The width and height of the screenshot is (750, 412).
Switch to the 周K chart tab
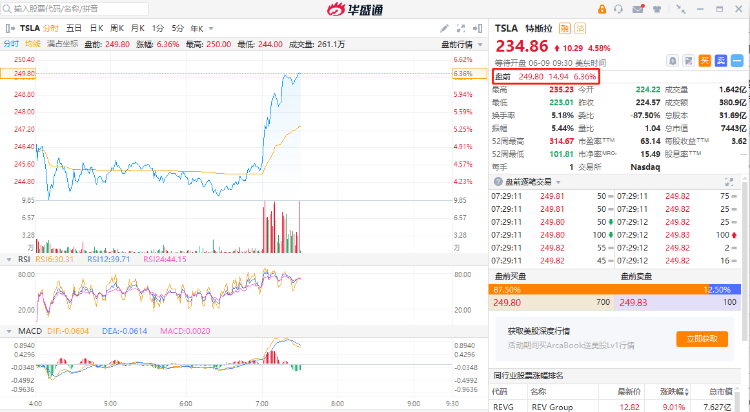(x=117, y=28)
